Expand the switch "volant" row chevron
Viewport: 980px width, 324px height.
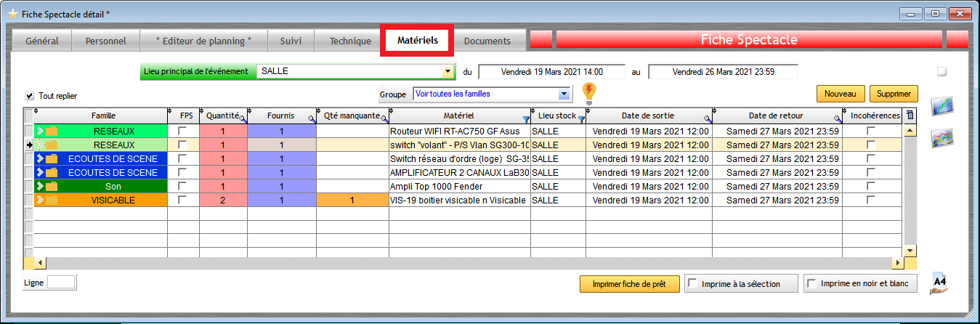(x=40, y=145)
